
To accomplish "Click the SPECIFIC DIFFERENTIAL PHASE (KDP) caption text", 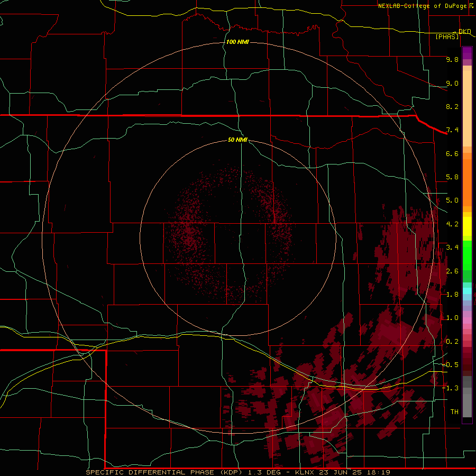I will click(164, 472).
